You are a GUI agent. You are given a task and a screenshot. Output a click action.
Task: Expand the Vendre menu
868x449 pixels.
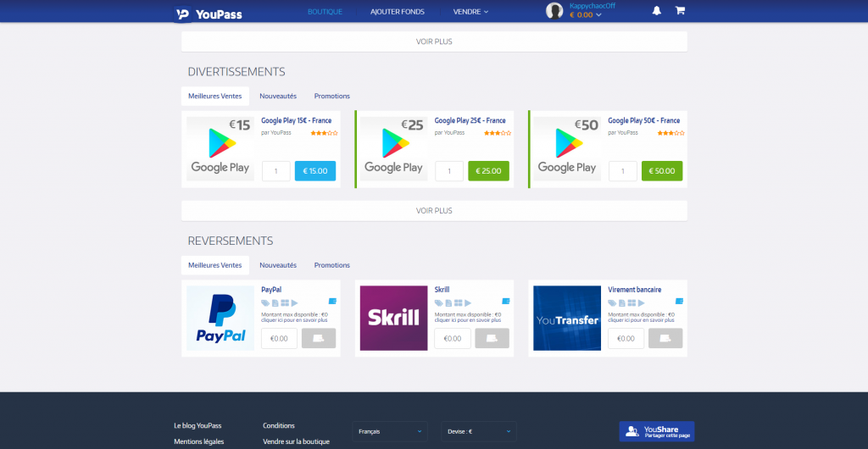pos(471,12)
